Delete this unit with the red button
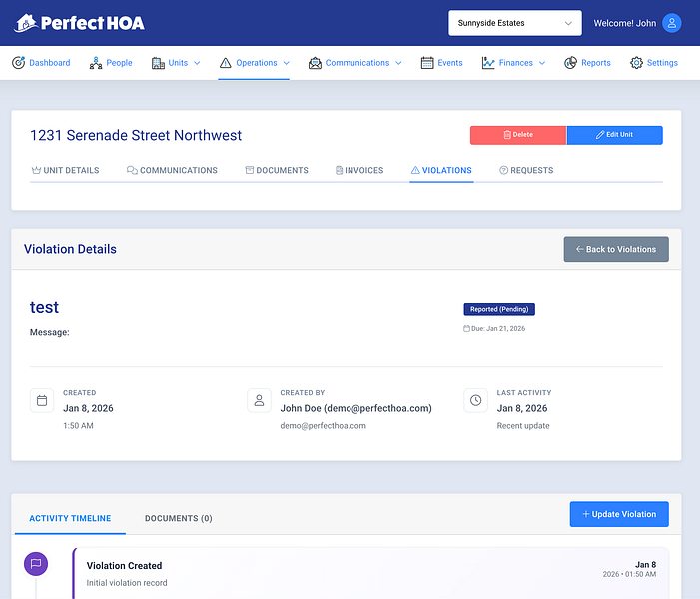This screenshot has width=700, height=599. click(x=518, y=135)
